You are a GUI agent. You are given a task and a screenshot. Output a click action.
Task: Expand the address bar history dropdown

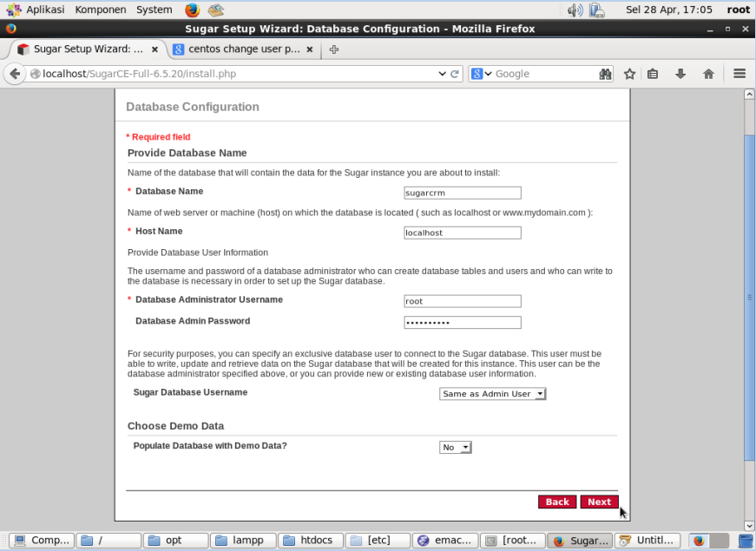444,74
